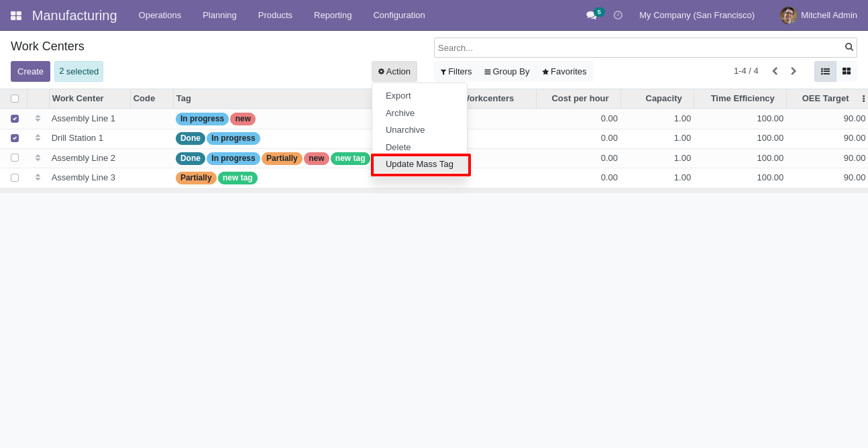868x448 pixels.
Task: Open the conversations messages icon
Action: tap(591, 15)
